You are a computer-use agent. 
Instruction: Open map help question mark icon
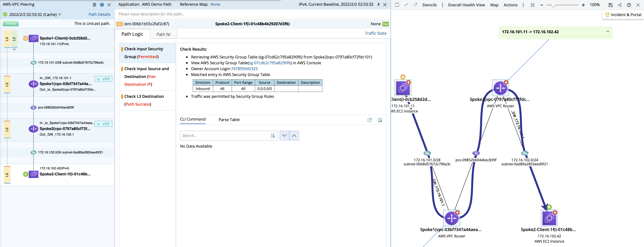coord(629,5)
